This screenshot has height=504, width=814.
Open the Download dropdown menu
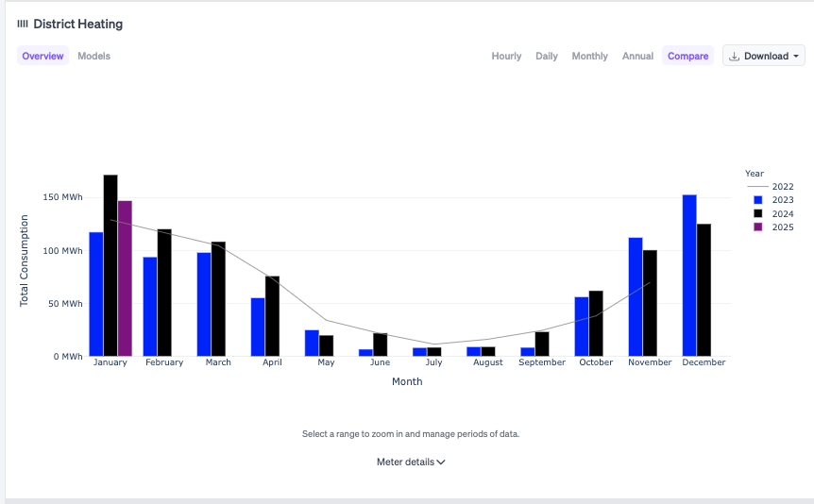764,57
